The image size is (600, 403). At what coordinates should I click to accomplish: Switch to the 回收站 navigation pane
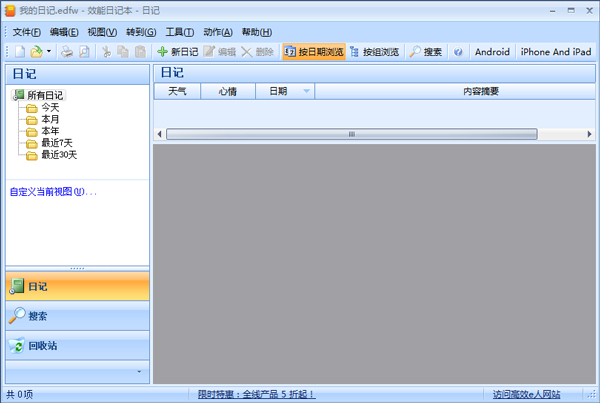(77, 346)
